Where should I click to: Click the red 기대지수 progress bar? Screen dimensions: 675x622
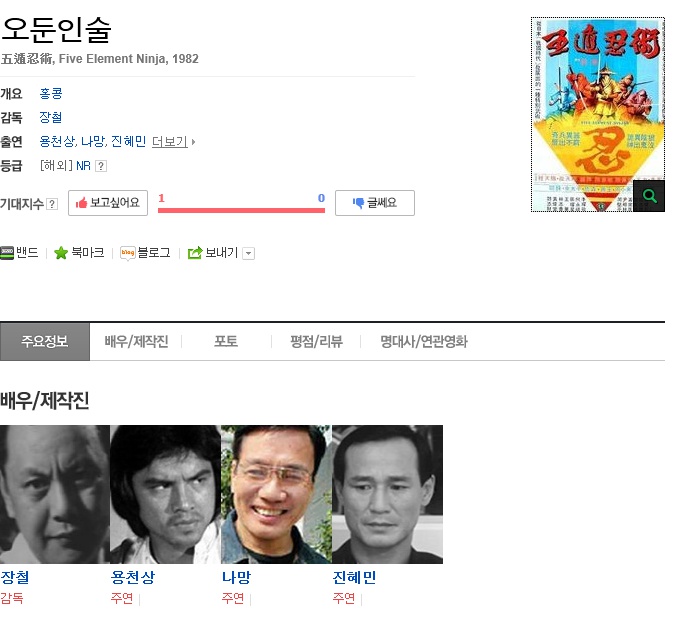coord(242,210)
